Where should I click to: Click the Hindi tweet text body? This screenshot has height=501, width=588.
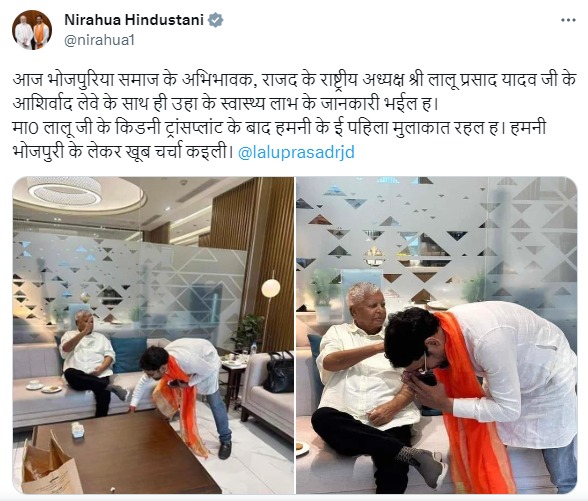(294, 116)
